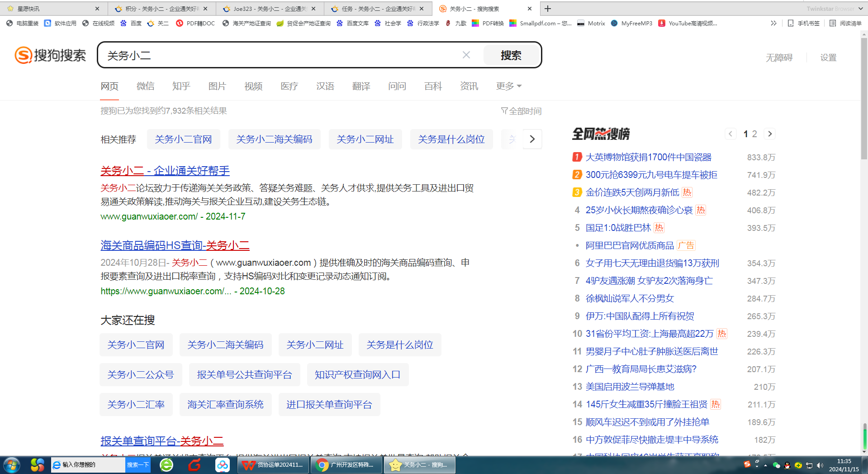Image resolution: width=868 pixels, height=474 pixels.
Task: Open the YouTube高清视频 bookmark
Action: click(688, 23)
